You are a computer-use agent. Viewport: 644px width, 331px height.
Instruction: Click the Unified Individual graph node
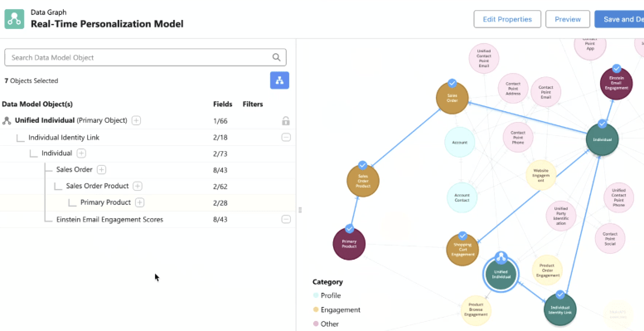pos(501,275)
